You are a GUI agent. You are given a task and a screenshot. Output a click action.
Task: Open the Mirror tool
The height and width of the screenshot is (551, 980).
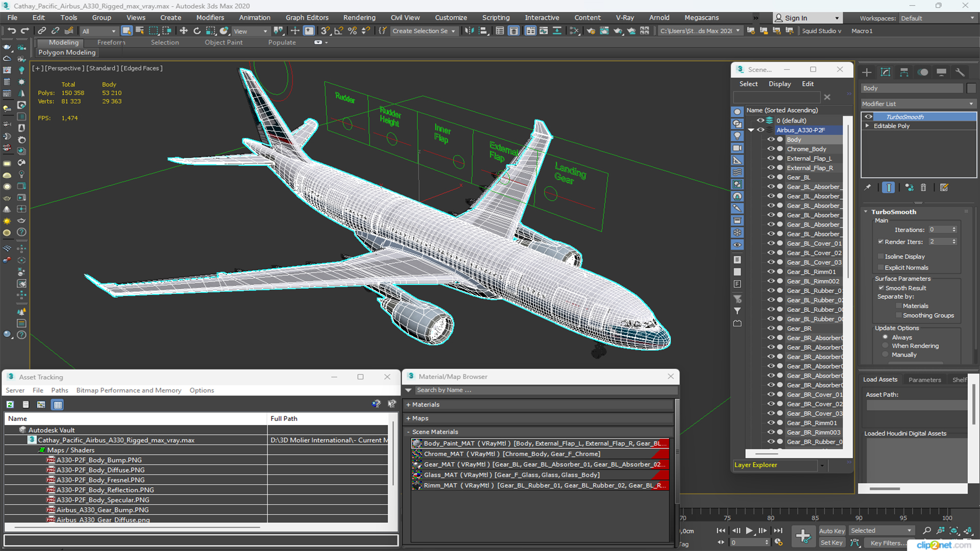469,31
